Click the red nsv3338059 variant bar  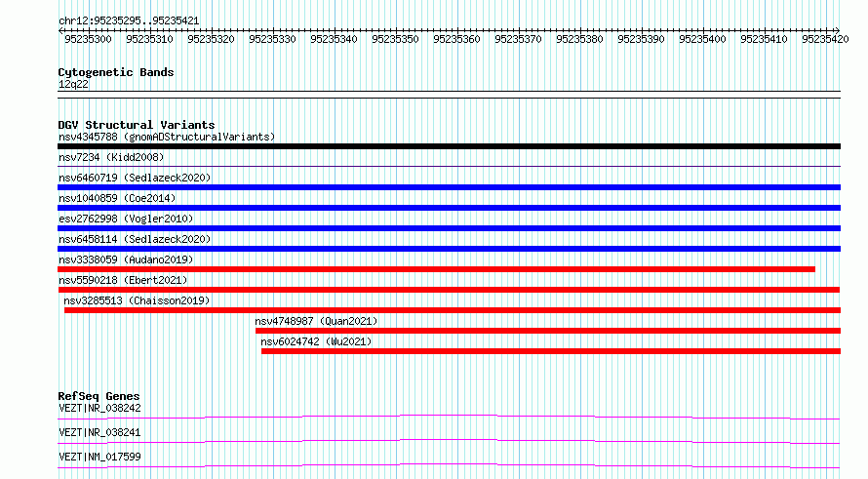[x=436, y=269]
